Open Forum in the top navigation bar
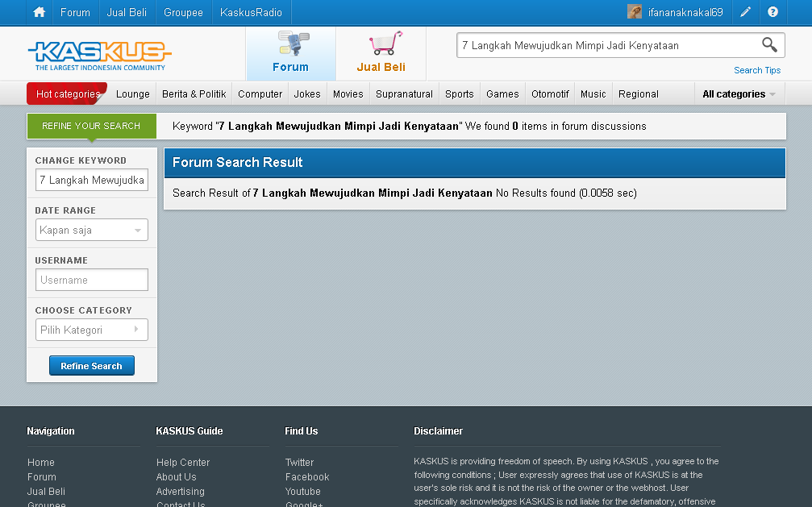This screenshot has width=812, height=507. tap(75, 12)
